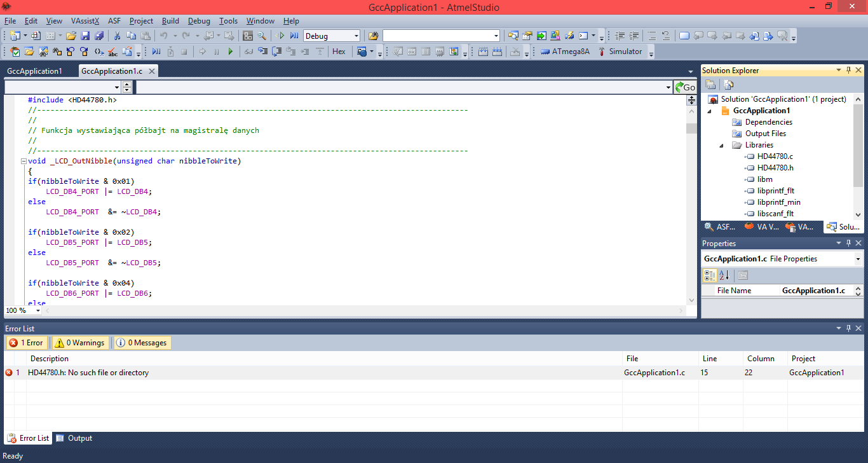The height and width of the screenshot is (463, 868).
Task: Start without debugging green arrow icon
Action: click(x=281, y=36)
